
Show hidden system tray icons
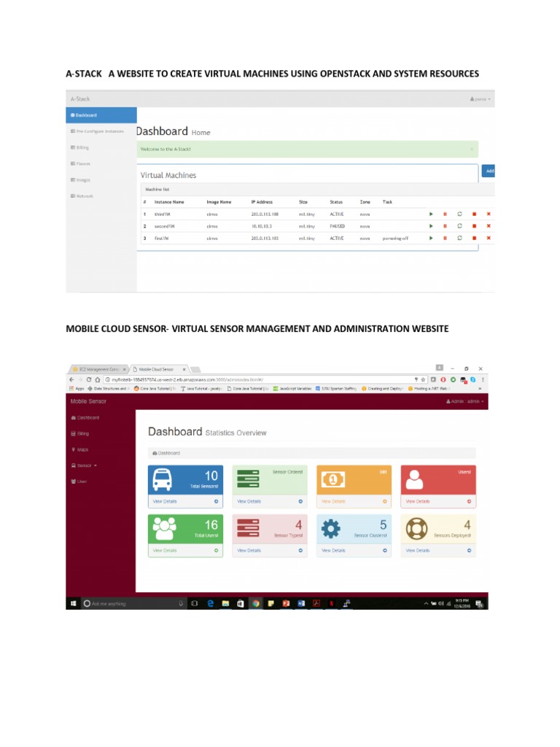[x=426, y=603]
